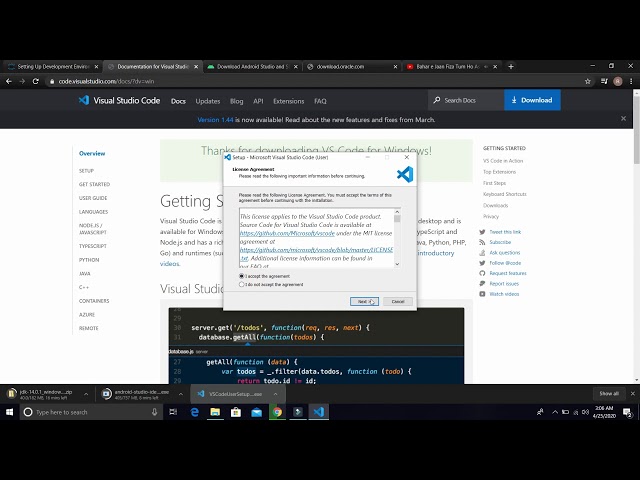Viewport: 640px width, 480px height.
Task: Open Task View on the taskbar
Action: click(173, 412)
